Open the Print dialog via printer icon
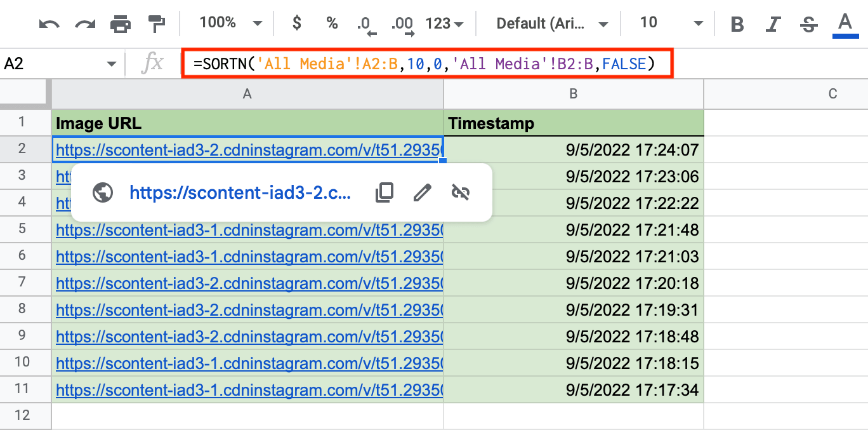The width and height of the screenshot is (868, 430). 119,23
